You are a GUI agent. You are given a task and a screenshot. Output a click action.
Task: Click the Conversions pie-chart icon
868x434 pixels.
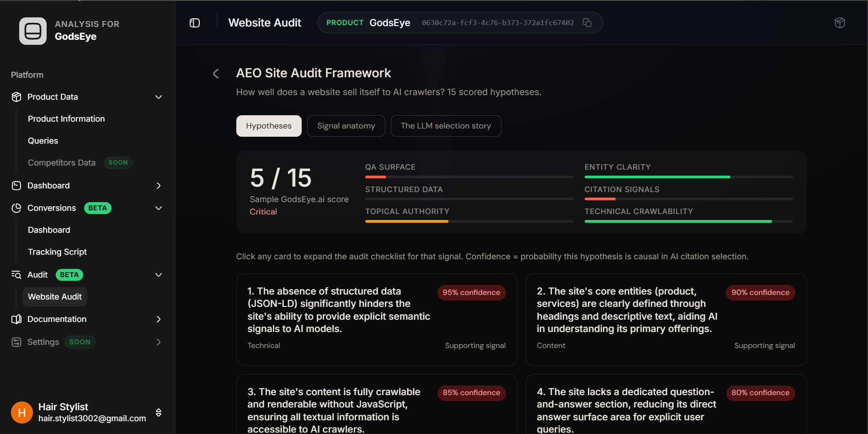(x=16, y=208)
